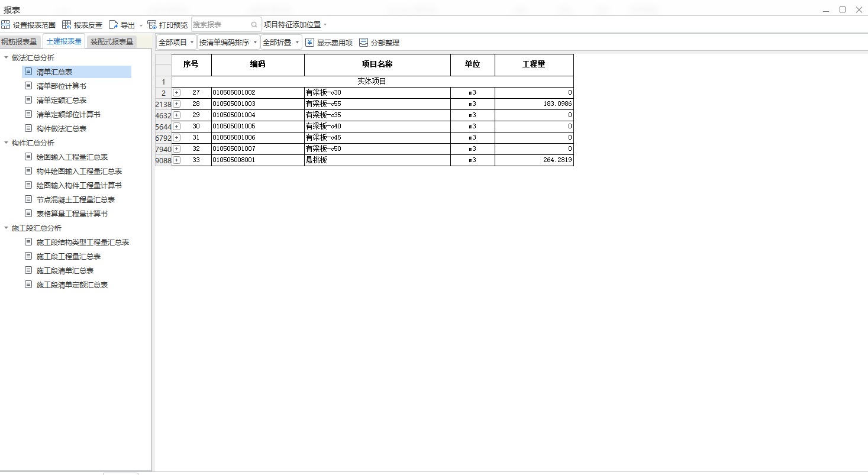The image size is (868, 475).
Task: Click the 分部整理 icon
Action: [363, 43]
